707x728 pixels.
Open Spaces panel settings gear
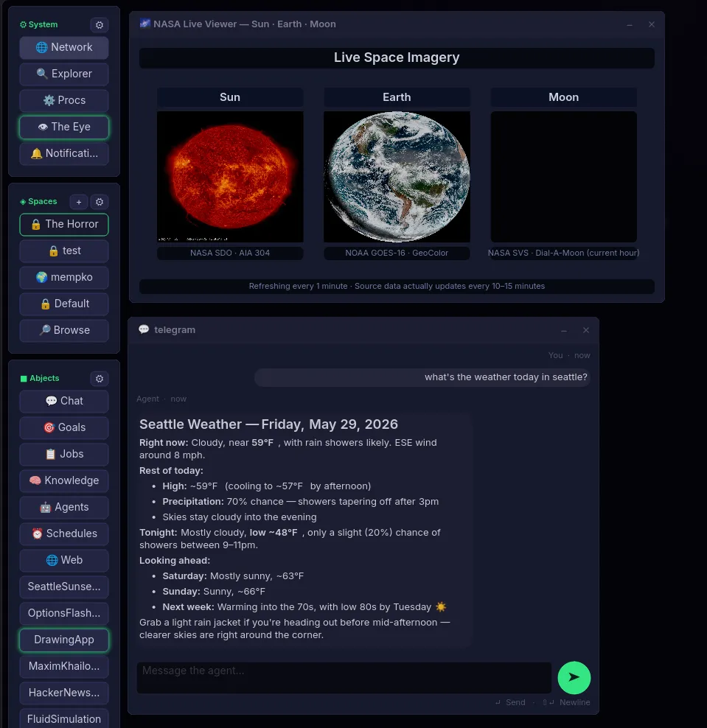pos(99,202)
